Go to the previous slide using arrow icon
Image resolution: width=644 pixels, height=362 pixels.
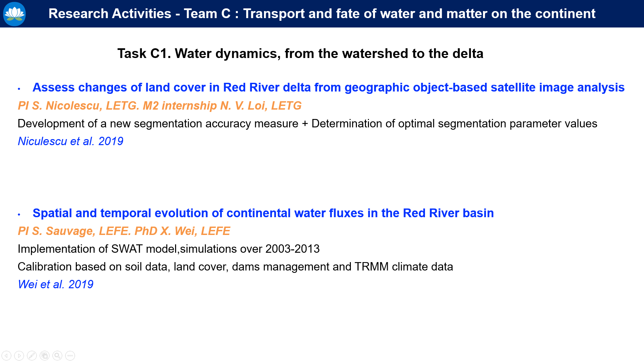6,356
